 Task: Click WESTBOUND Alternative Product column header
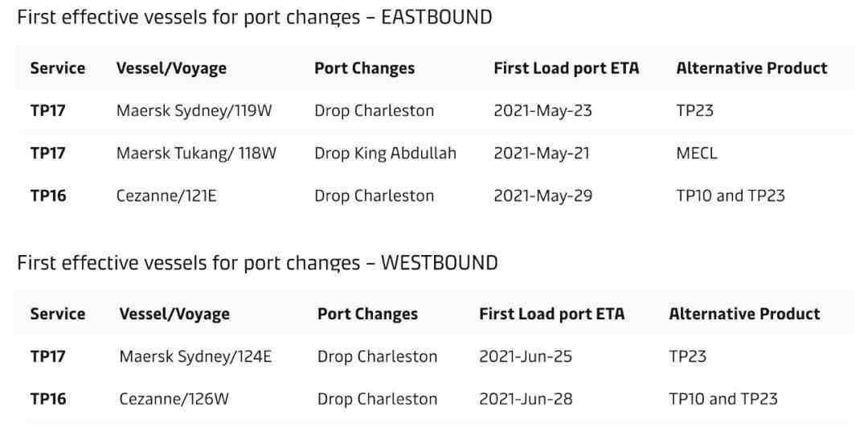click(744, 314)
